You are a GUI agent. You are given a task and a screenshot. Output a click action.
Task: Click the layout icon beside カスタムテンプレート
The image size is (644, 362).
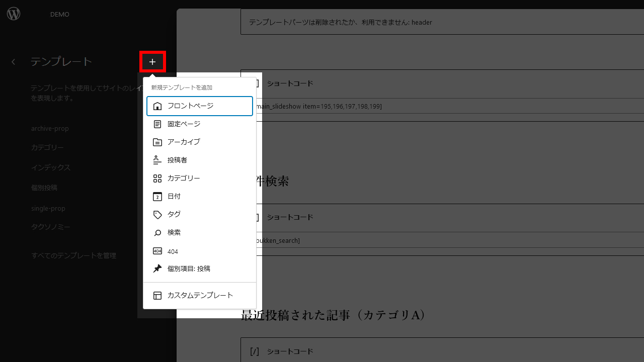click(157, 296)
